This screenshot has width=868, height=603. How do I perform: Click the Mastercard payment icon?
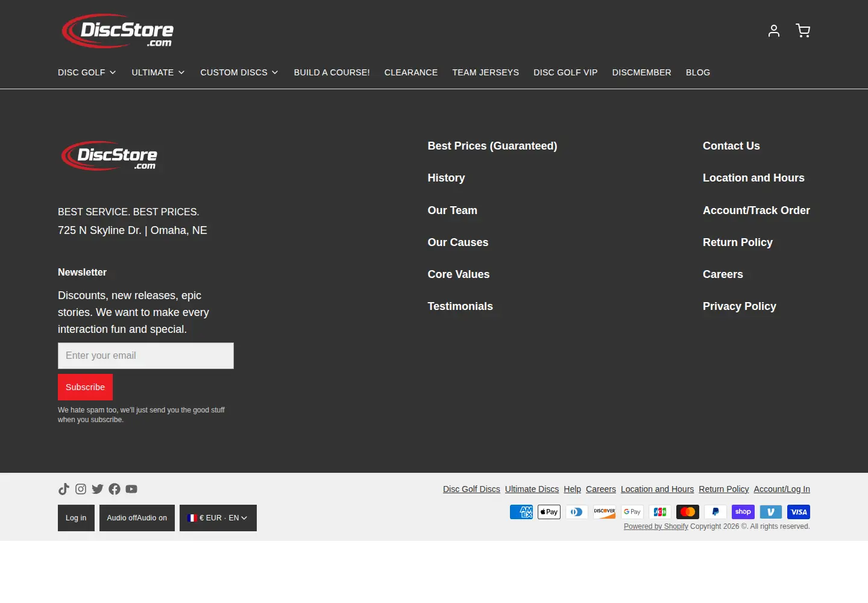(x=688, y=512)
